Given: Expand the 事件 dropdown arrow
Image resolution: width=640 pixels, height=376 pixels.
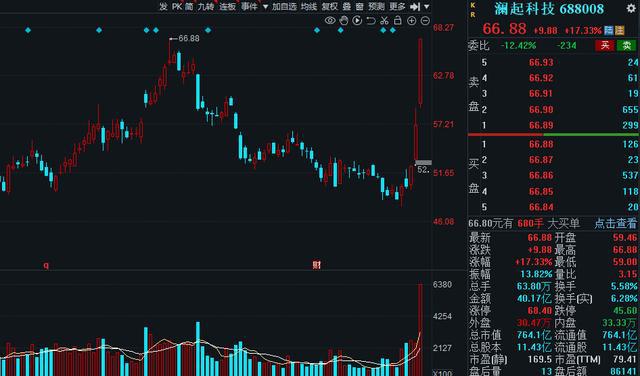Looking at the screenshot, I should pos(265,7).
